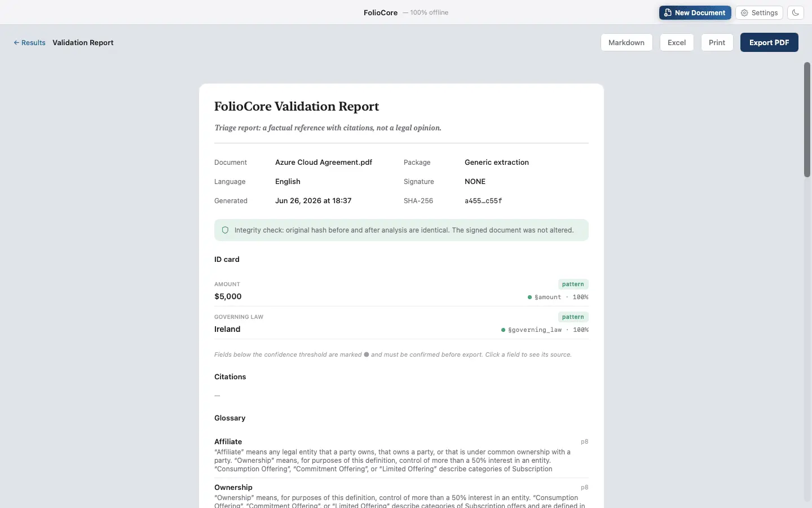Click the Glossary section heading
This screenshot has width=812, height=508.
coord(230,418)
